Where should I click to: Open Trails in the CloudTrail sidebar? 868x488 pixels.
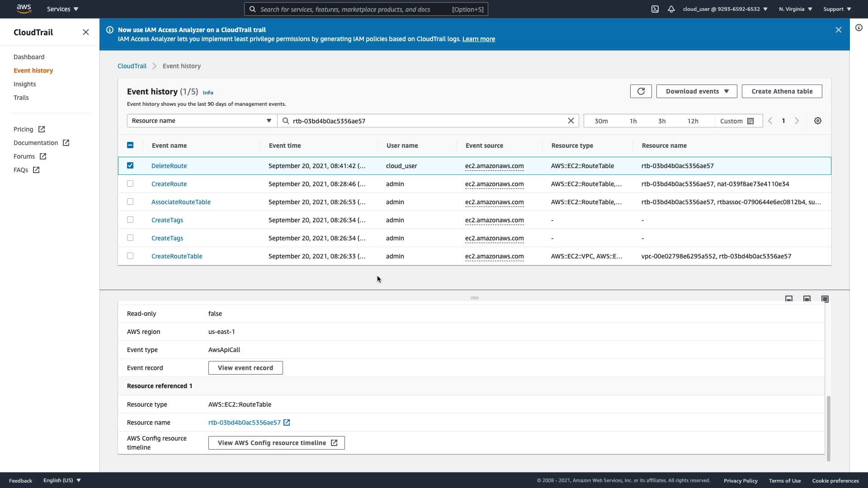(x=21, y=98)
